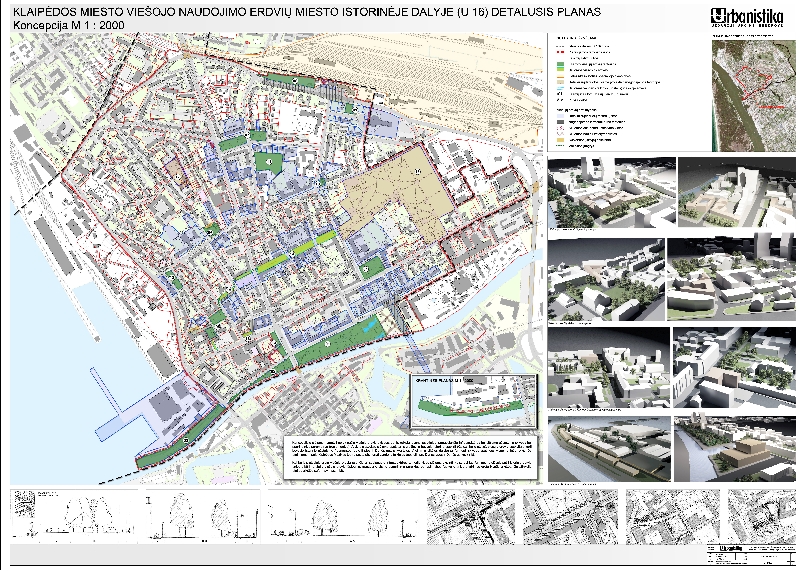Click the blue pier outline in the harbor
This screenshot has width=800, height=571.
[x=107, y=389]
